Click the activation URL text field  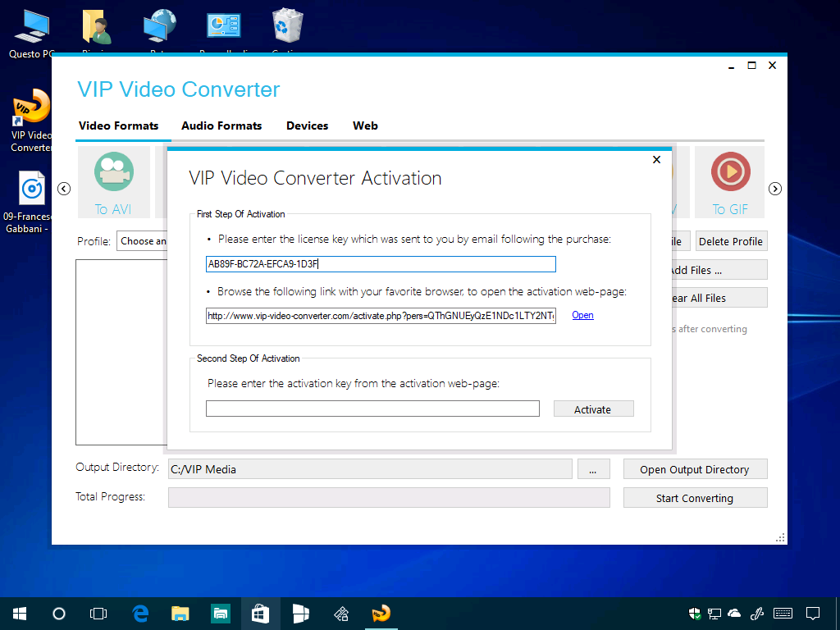[381, 316]
